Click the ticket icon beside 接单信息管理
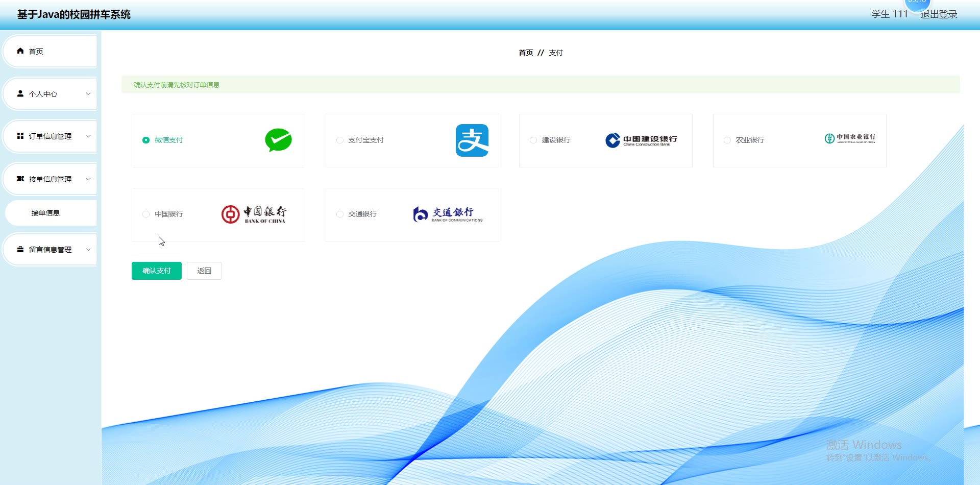Image resolution: width=980 pixels, height=485 pixels. (20, 179)
